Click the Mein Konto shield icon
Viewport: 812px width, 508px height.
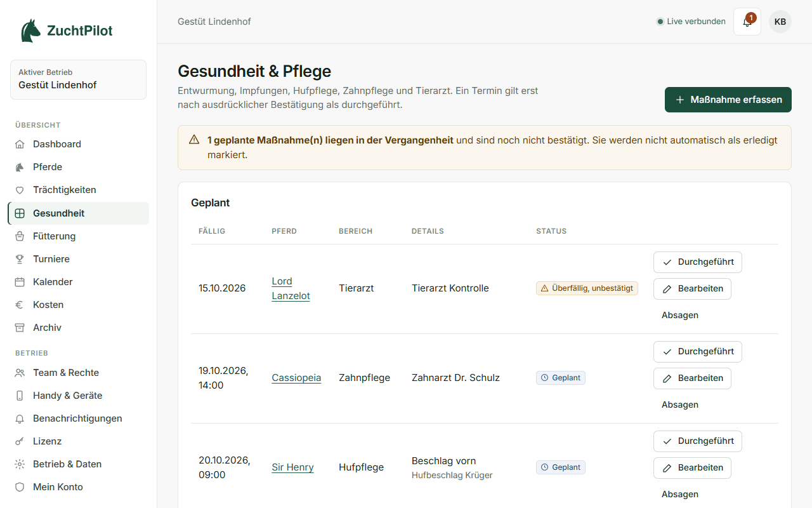click(20, 487)
